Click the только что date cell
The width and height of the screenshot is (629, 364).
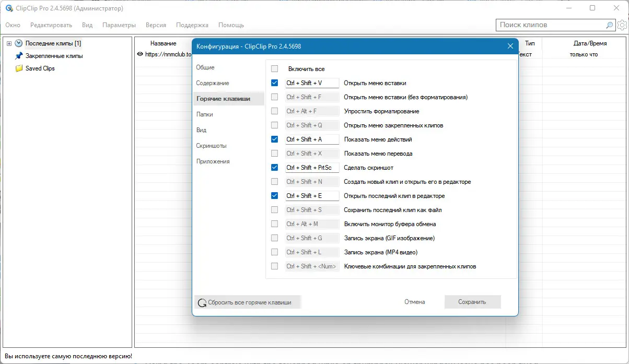[584, 54]
